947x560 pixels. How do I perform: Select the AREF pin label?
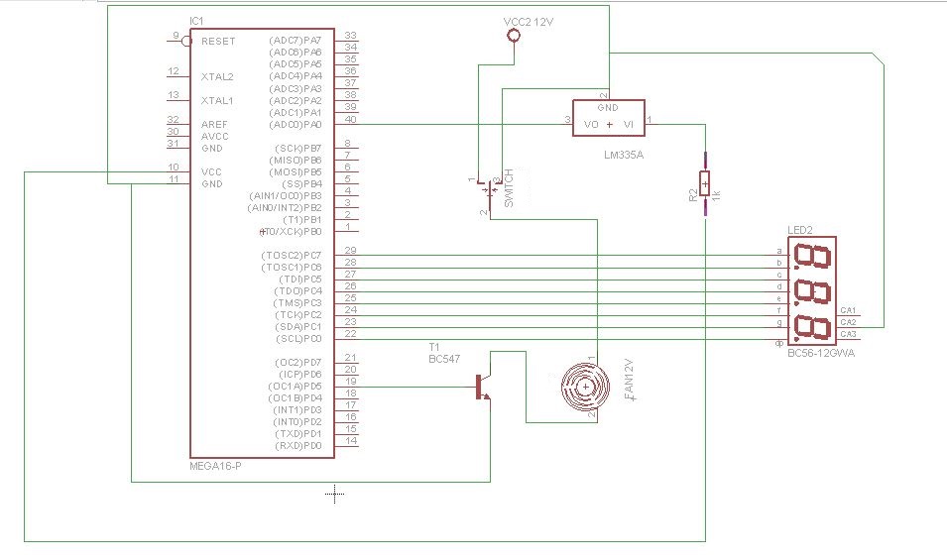point(214,124)
